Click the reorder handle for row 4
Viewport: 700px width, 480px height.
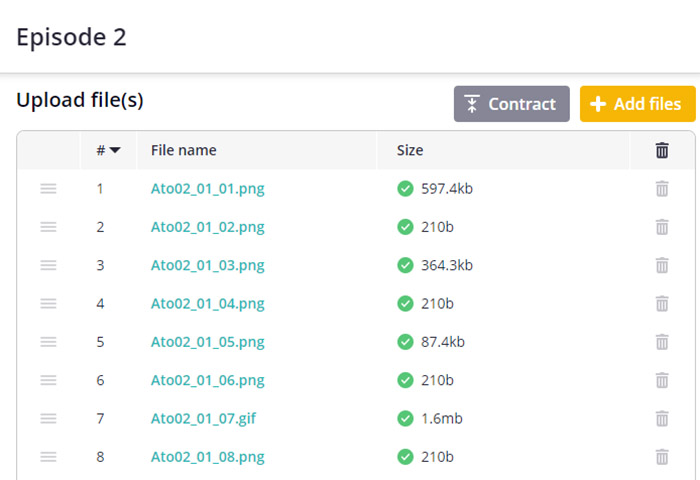pos(48,303)
